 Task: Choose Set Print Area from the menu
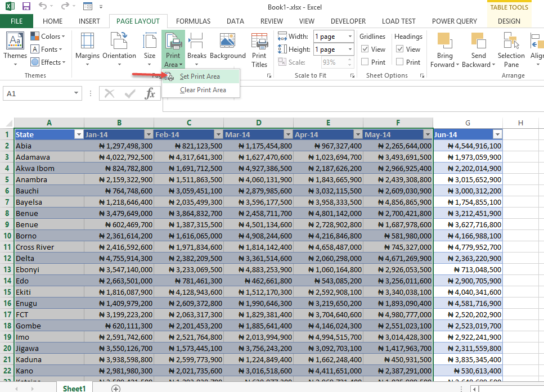tap(200, 76)
